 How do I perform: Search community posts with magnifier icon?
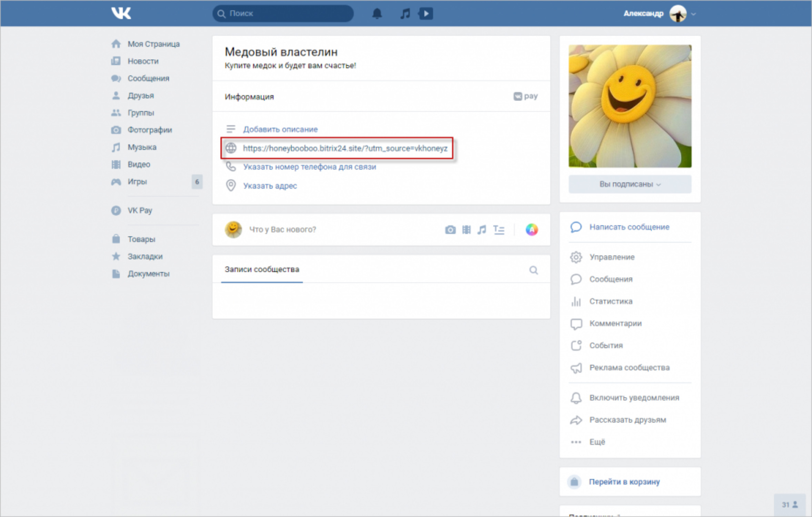point(533,270)
